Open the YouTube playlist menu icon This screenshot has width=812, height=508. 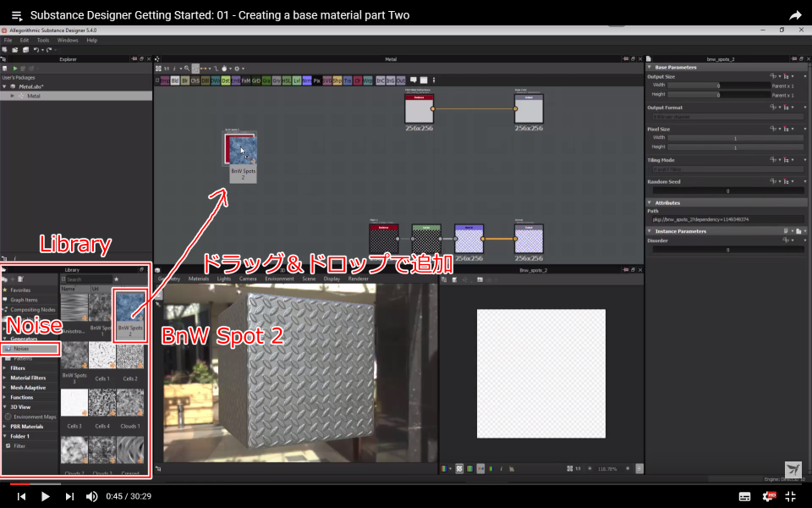17,15
